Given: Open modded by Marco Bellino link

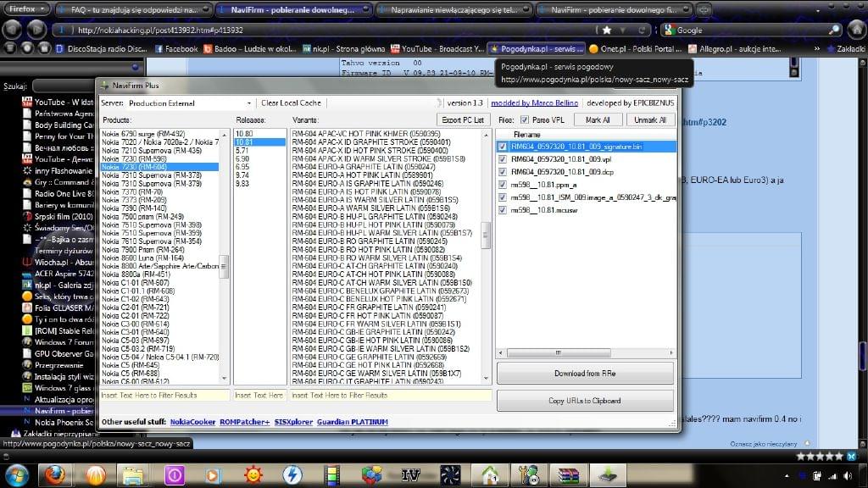Looking at the screenshot, I should coord(534,103).
